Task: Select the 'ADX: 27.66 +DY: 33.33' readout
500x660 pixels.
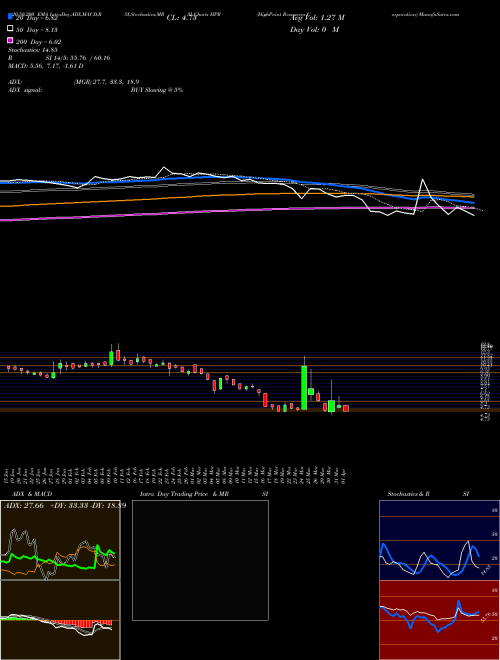Action: coord(46,506)
